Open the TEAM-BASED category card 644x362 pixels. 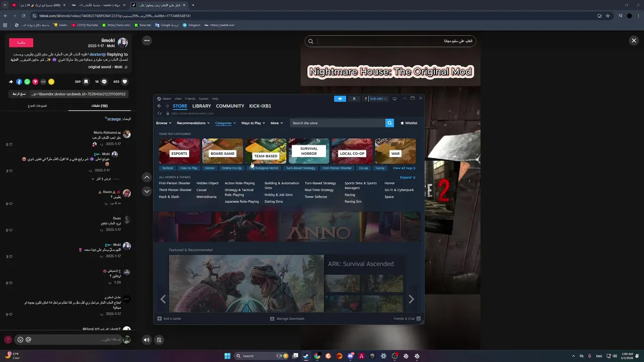click(266, 151)
